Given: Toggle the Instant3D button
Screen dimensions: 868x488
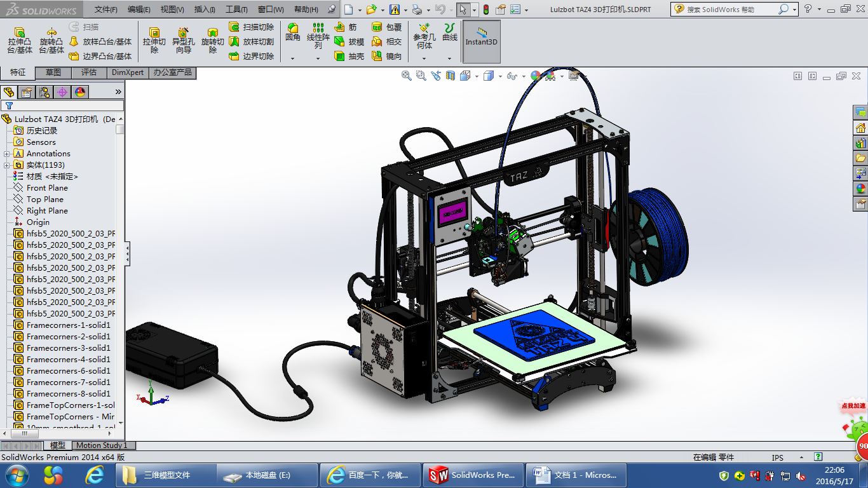Looking at the screenshot, I should pyautogui.click(x=482, y=41).
